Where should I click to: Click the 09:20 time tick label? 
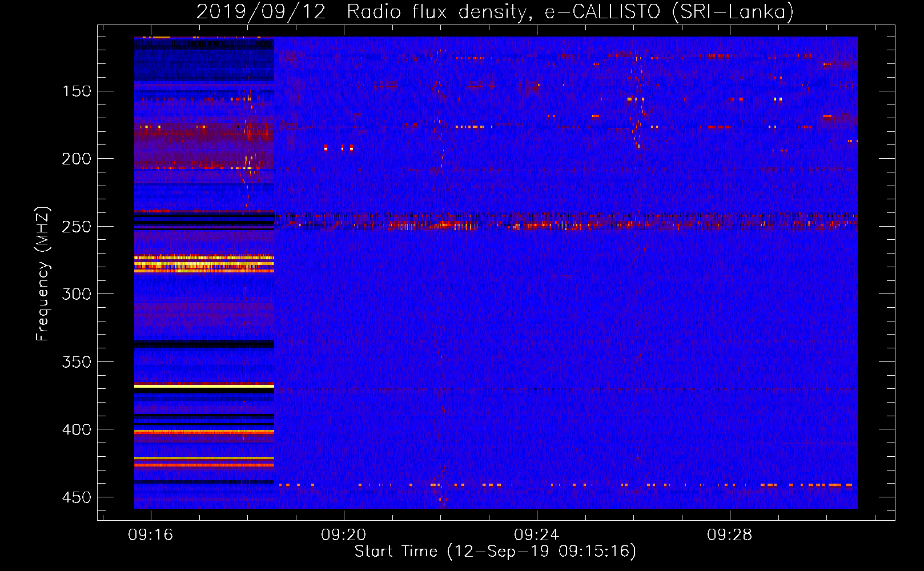coord(343,535)
